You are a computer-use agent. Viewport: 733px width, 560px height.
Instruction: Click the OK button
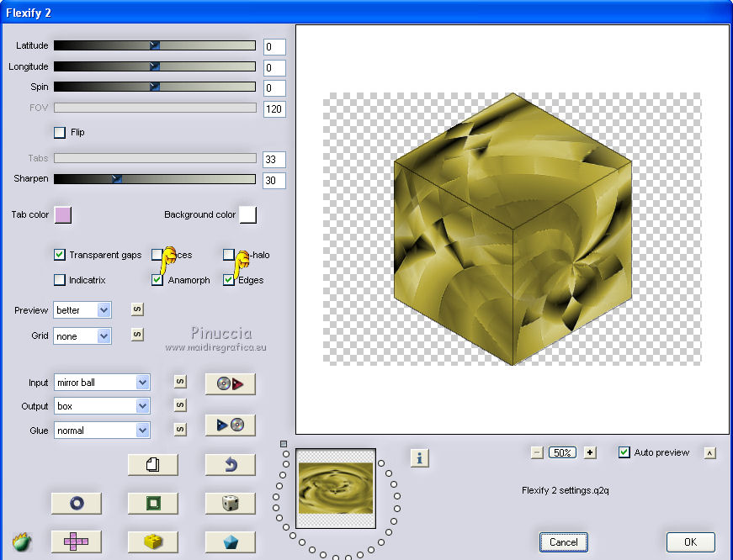[x=690, y=542]
